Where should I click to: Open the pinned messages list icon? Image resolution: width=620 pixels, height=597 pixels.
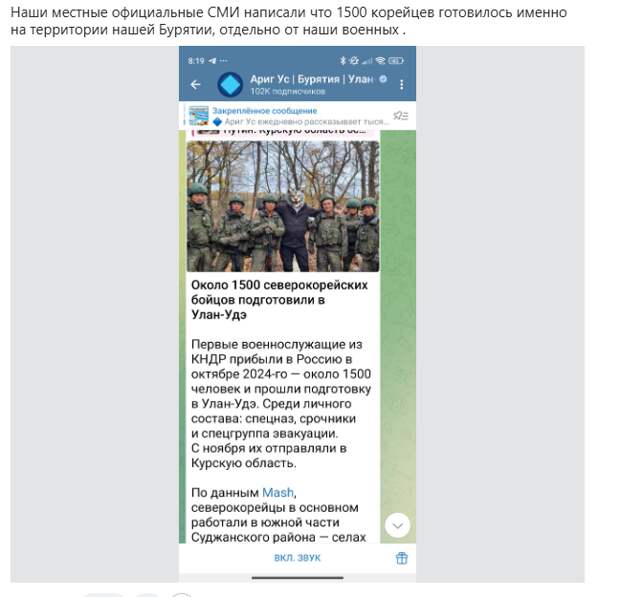point(401,115)
